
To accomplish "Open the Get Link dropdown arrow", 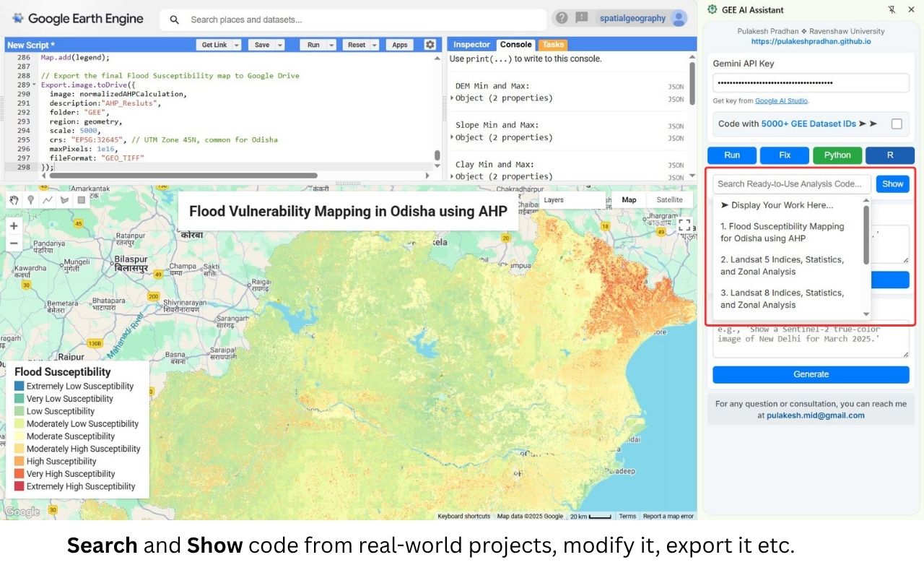I will pyautogui.click(x=236, y=44).
